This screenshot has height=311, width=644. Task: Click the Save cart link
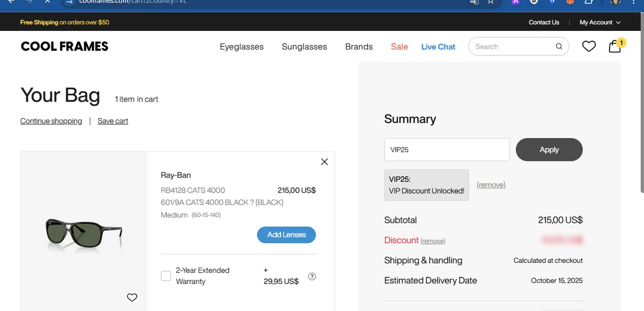pyautogui.click(x=113, y=121)
